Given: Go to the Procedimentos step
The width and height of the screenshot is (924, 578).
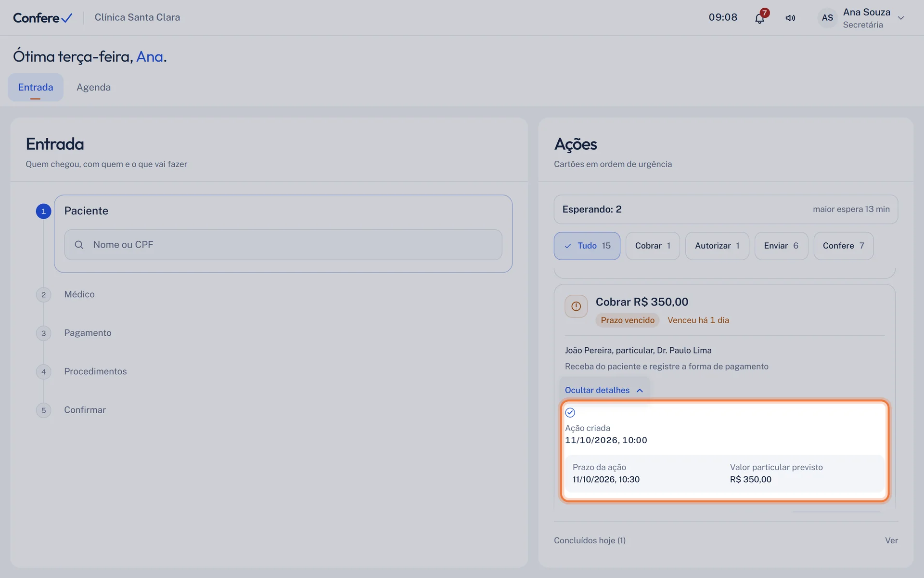Looking at the screenshot, I should [x=95, y=371].
